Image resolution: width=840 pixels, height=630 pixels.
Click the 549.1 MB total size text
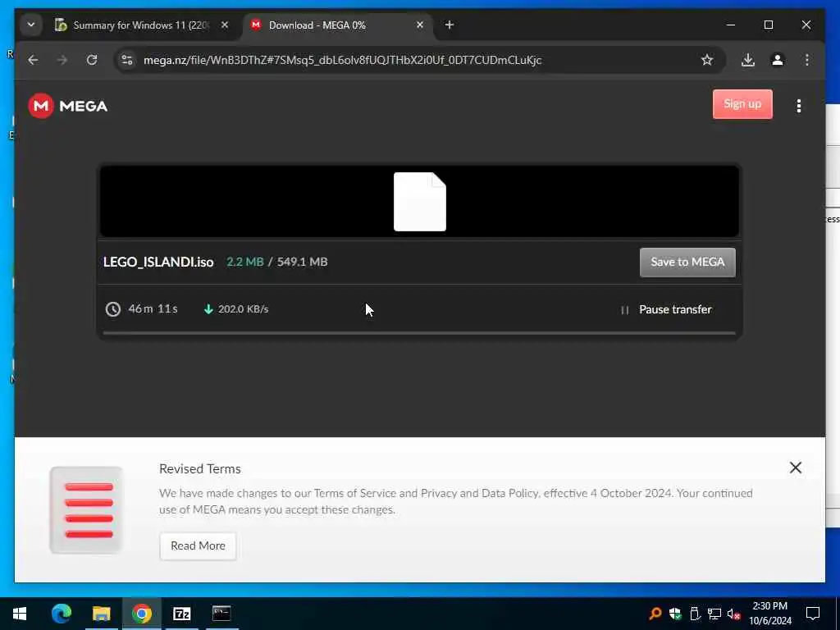pyautogui.click(x=302, y=262)
